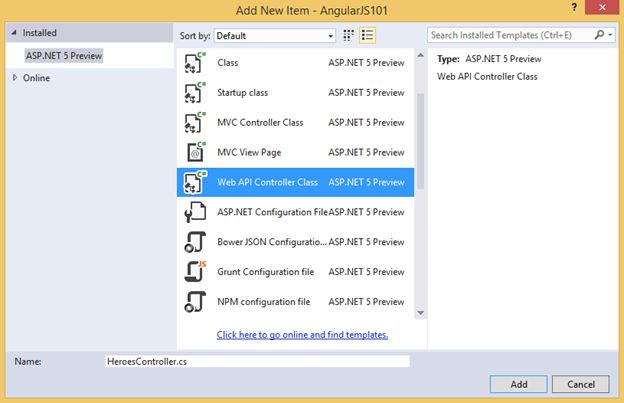Open the search options dropdown arrow
The image size is (624, 403).
[x=610, y=35]
